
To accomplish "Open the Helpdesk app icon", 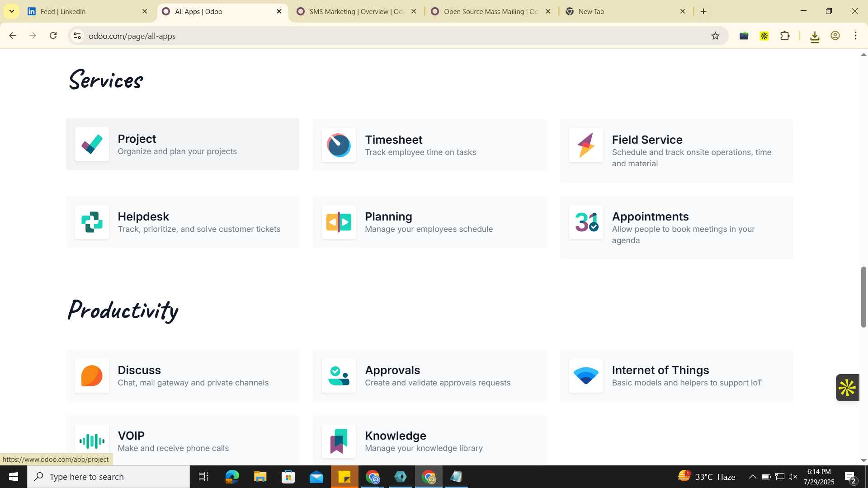I will (x=92, y=222).
